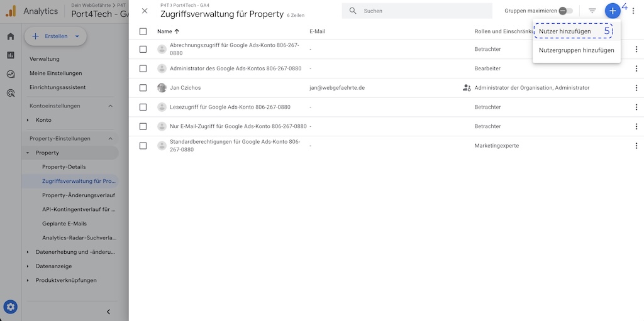Open three-dot menu for Nur E-Mail-Zugriff row
This screenshot has height=321, width=644.
point(636,126)
